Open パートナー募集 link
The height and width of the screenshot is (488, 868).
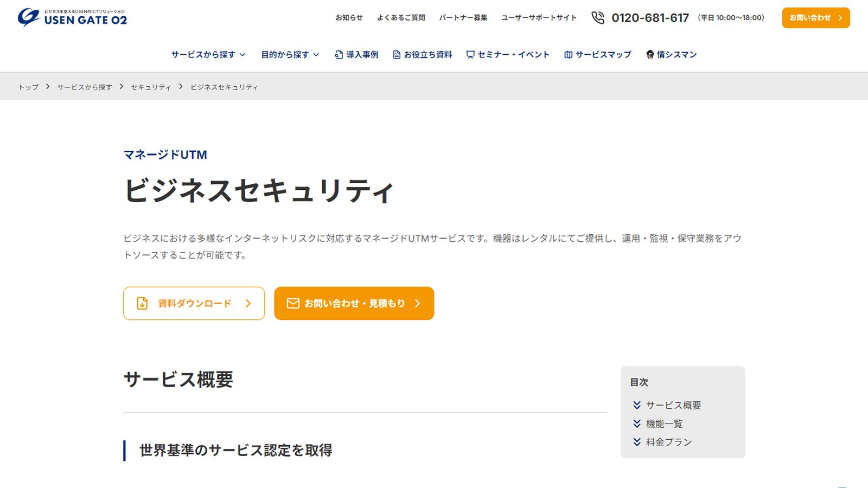[463, 18]
